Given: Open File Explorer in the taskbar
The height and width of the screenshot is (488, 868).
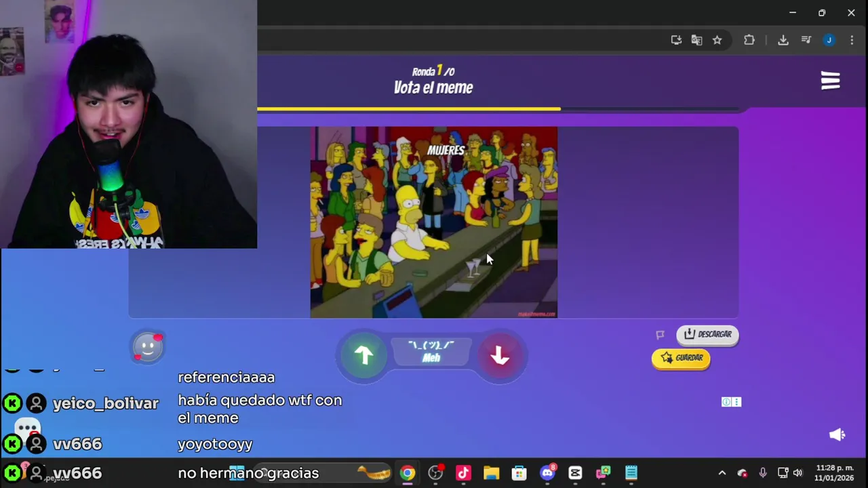Looking at the screenshot, I should tap(491, 473).
